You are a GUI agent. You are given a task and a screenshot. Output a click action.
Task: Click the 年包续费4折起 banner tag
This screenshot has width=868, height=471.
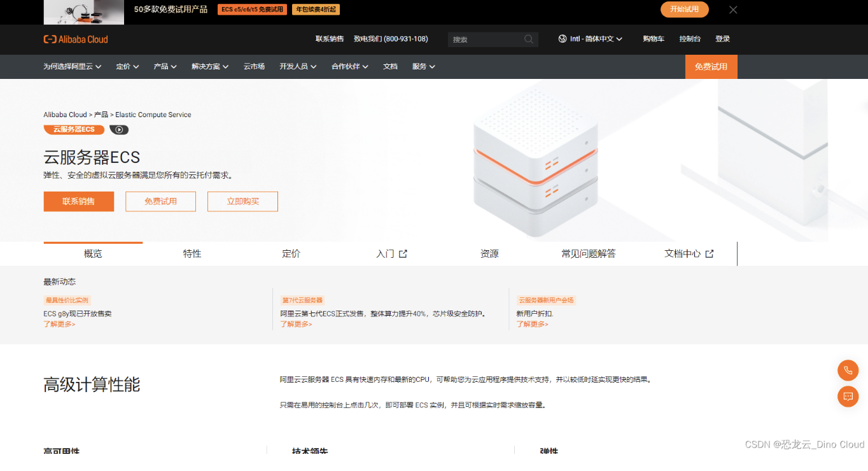[x=316, y=10]
